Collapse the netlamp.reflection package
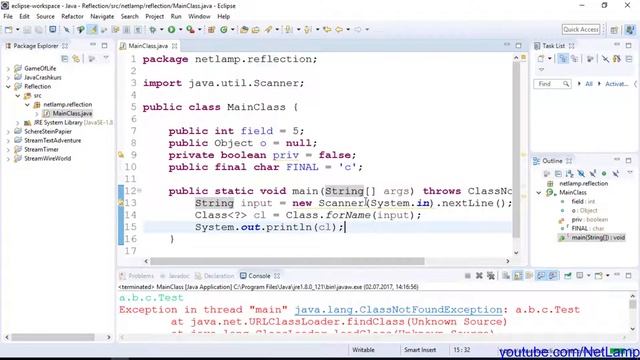Screen dimensions: 640x360 pyautogui.click(x=27, y=104)
